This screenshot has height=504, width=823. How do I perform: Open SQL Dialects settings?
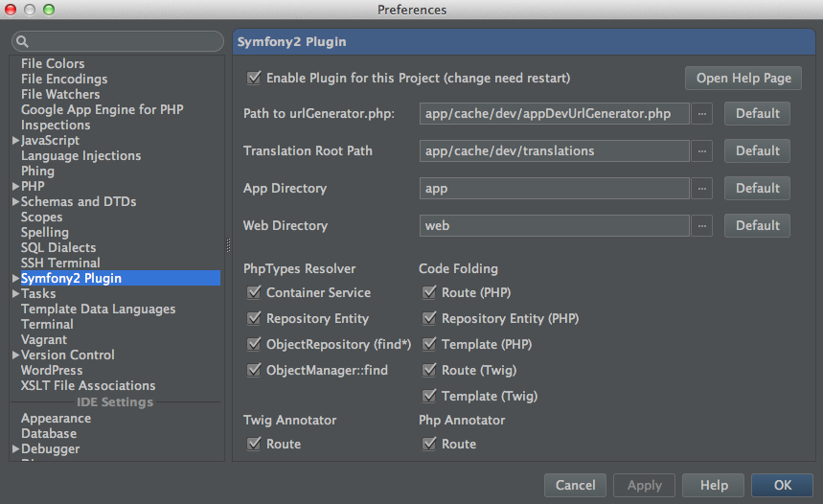tap(58, 248)
